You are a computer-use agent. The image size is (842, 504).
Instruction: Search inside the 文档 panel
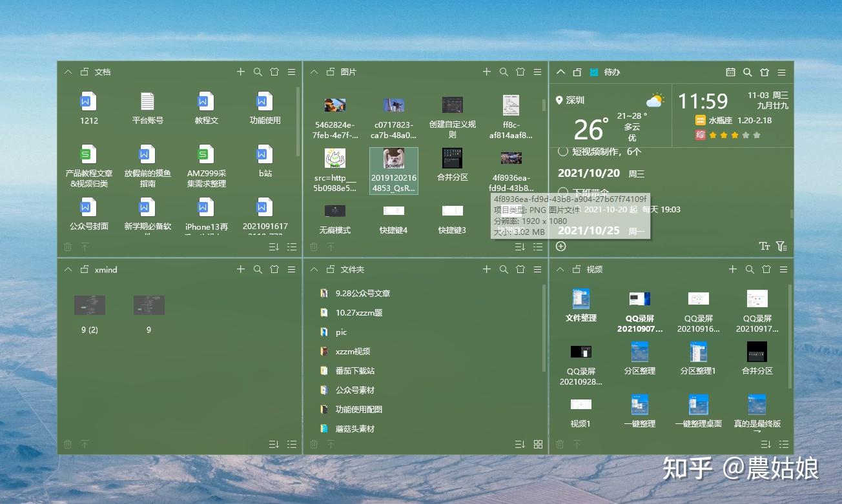pos(258,72)
